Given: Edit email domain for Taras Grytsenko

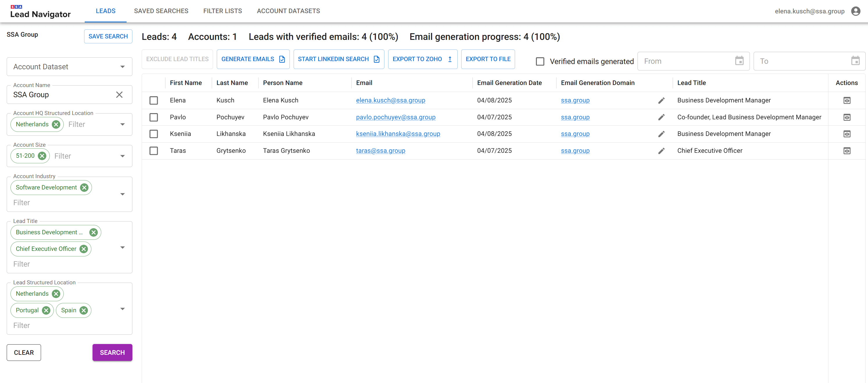Looking at the screenshot, I should coord(661,151).
